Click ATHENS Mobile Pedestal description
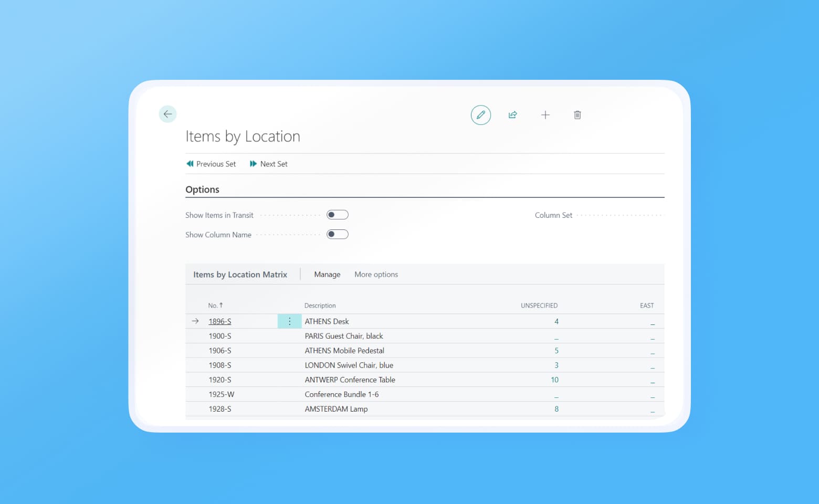 click(x=344, y=351)
